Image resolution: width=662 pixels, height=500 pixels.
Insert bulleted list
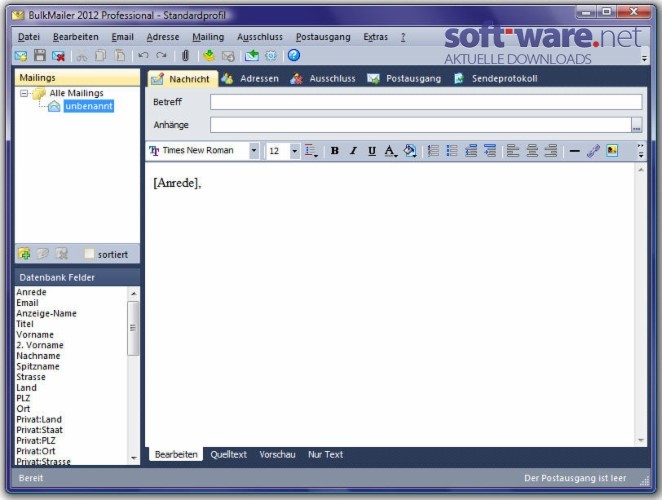(452, 151)
